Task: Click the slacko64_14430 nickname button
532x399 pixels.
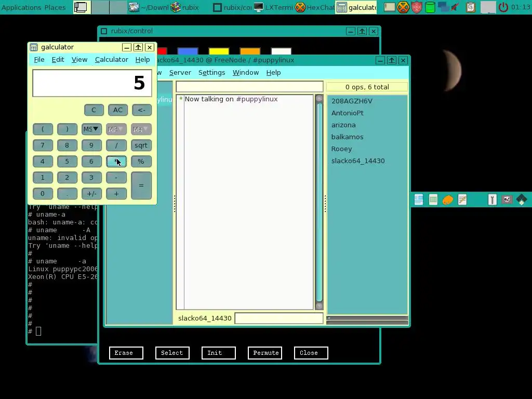Action: tap(205, 318)
